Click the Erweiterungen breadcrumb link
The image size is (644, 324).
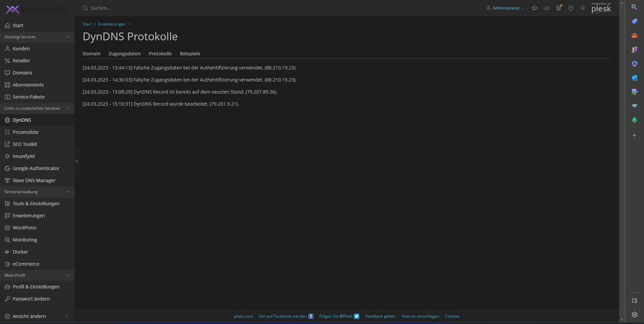[x=112, y=24]
